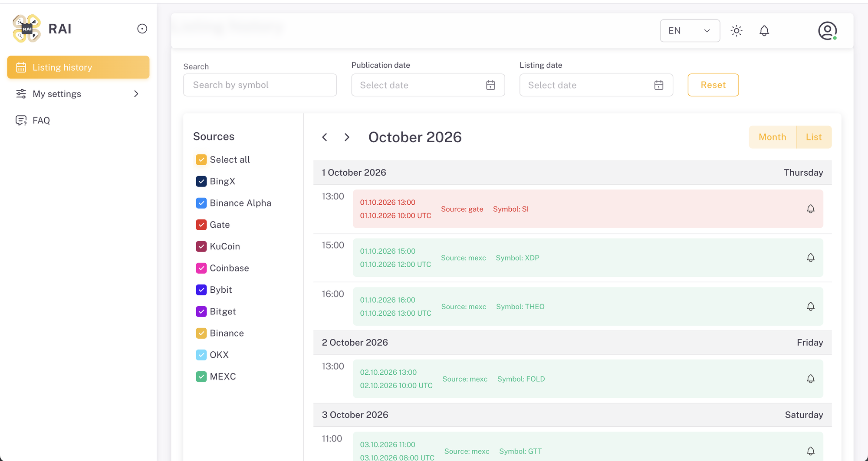Screen dimensions: 868x461
Task: Expand My settings chevron
Action: point(136,94)
